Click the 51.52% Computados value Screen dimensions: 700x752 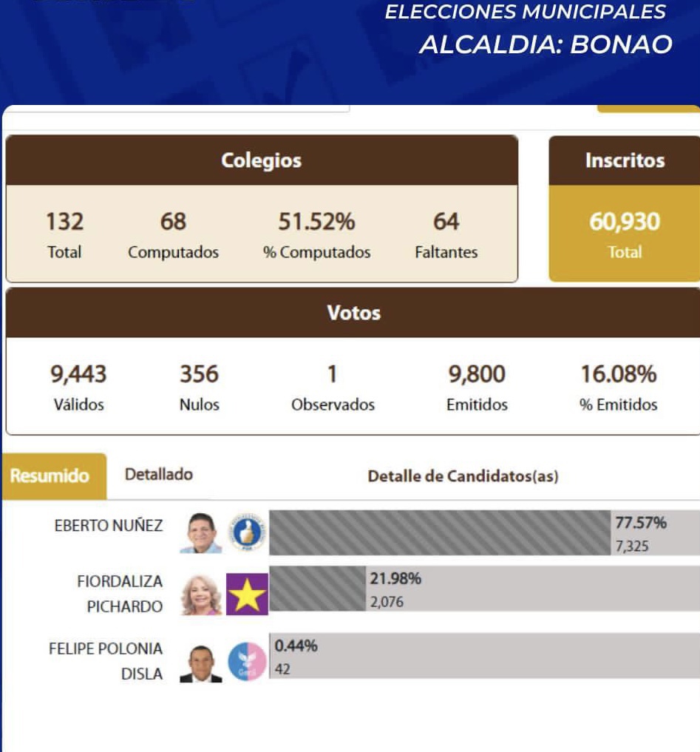(316, 221)
